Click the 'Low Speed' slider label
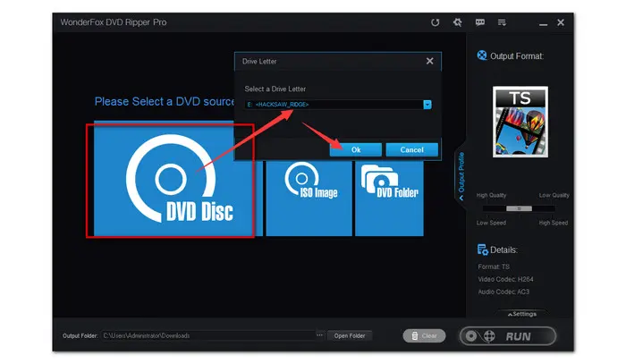 pos(491,223)
